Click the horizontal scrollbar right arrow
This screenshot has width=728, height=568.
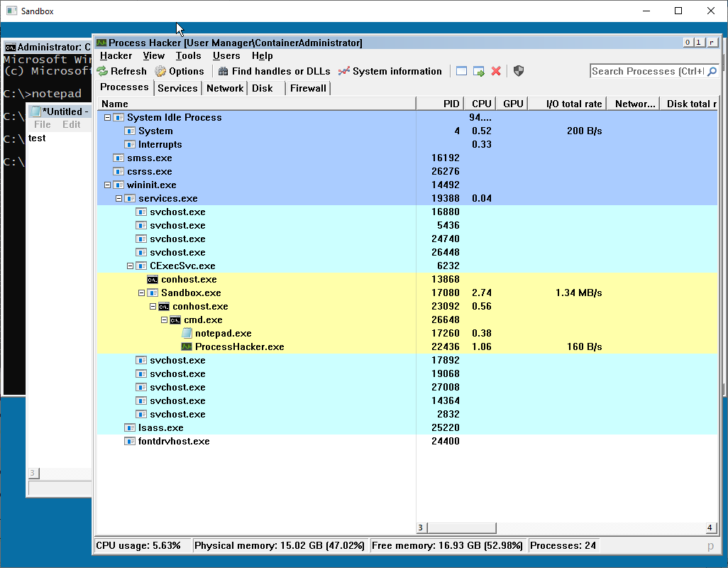(710, 528)
